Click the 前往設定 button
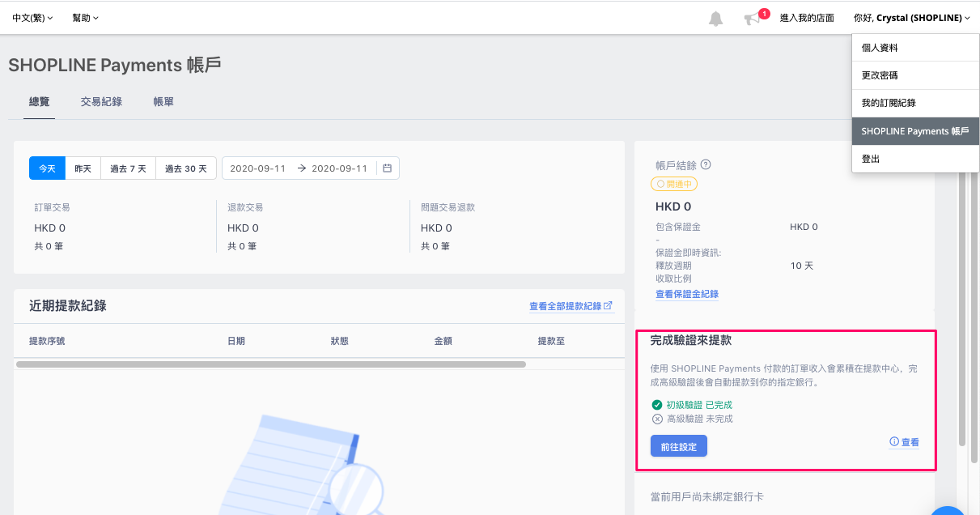Image resolution: width=980 pixels, height=515 pixels. click(679, 446)
